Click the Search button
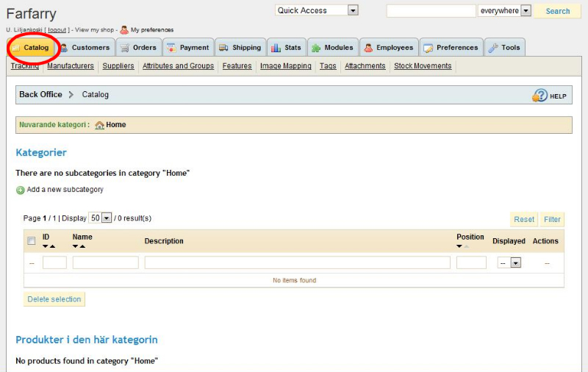 click(x=558, y=11)
